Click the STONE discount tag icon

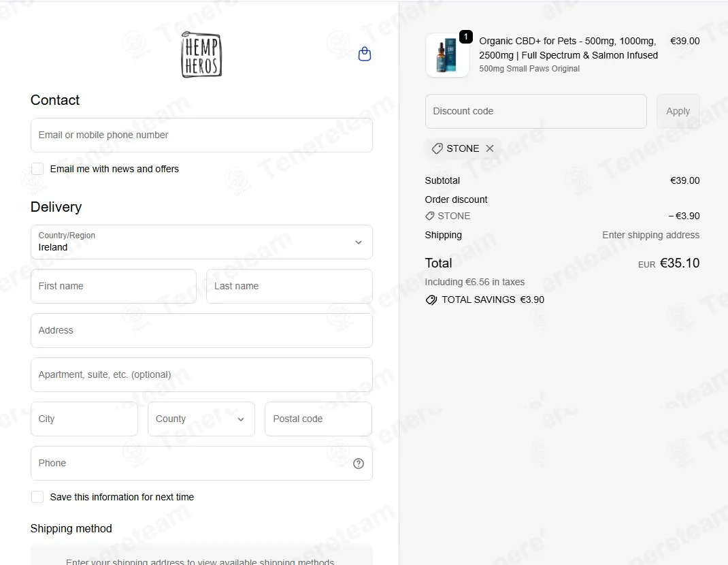pyautogui.click(x=437, y=148)
